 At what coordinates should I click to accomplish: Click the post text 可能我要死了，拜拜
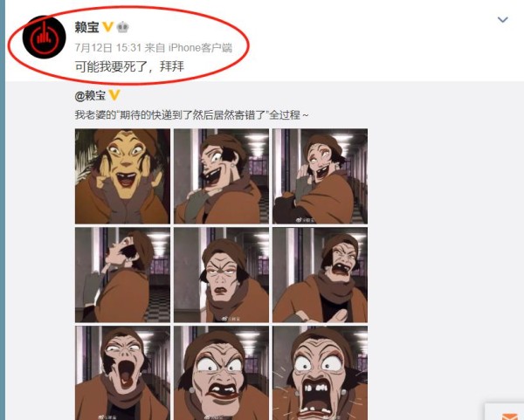(129, 66)
